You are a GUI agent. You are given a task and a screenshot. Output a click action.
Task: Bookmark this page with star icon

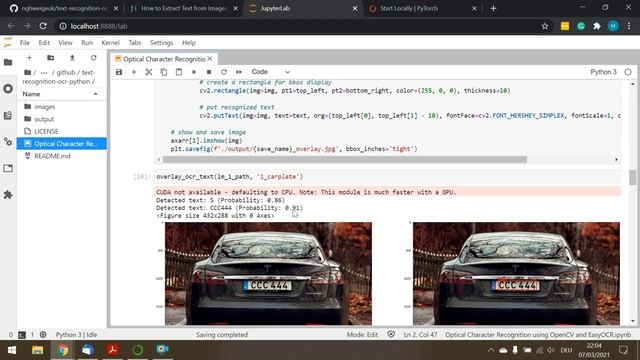544,26
